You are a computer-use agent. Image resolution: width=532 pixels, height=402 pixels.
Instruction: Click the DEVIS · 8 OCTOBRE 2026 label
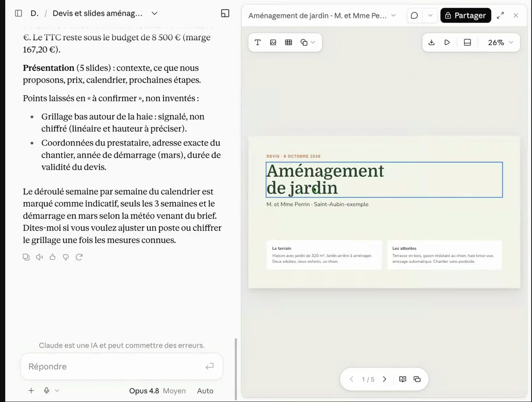[294, 156]
